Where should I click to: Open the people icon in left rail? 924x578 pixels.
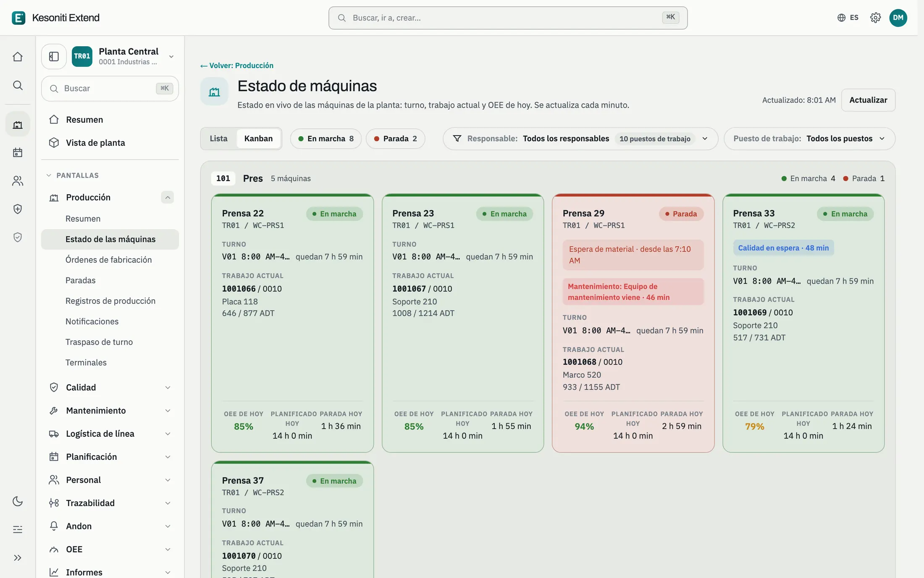18,181
